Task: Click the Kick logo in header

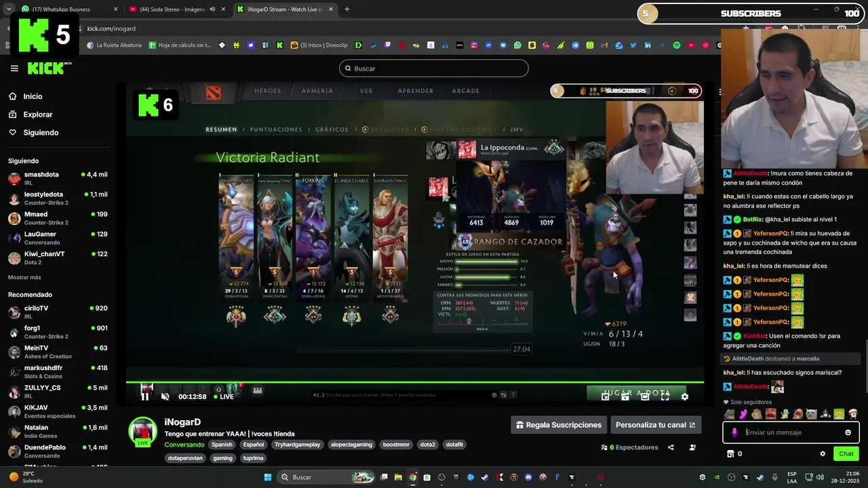Action: pyautogui.click(x=50, y=68)
